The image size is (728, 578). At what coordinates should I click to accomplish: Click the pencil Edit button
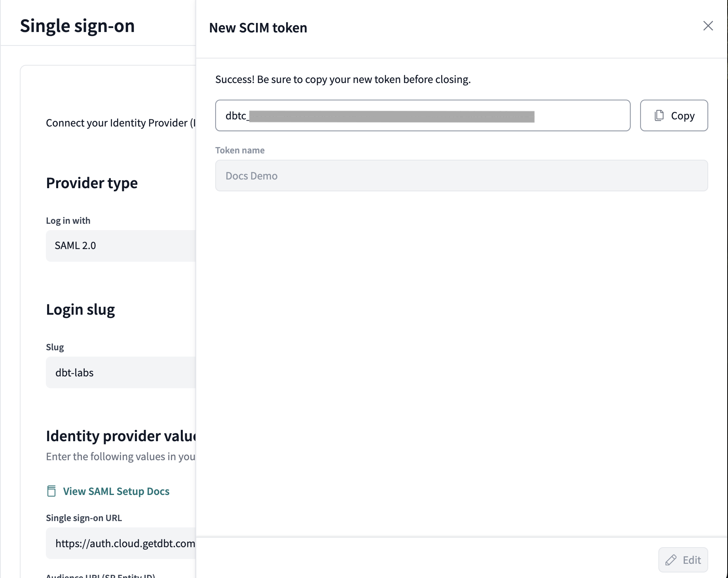coord(683,560)
